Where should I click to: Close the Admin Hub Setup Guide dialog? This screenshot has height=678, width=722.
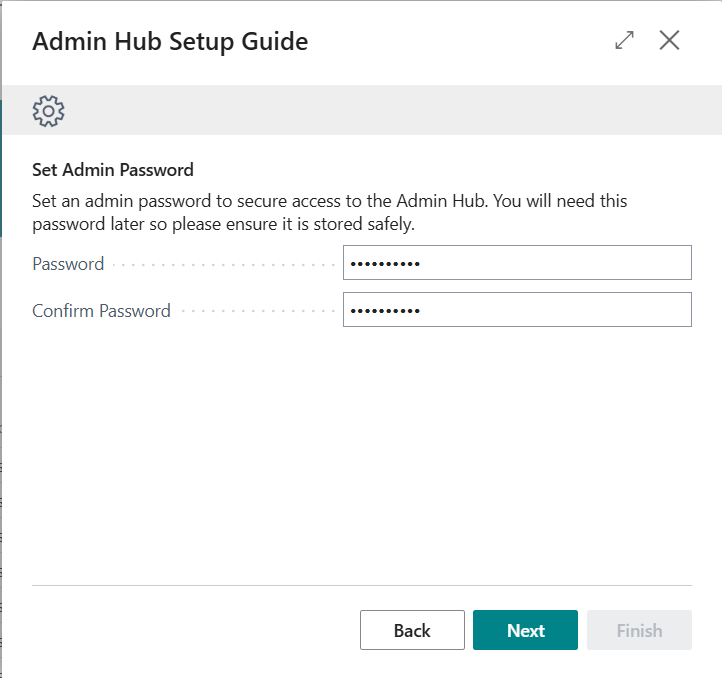click(669, 40)
